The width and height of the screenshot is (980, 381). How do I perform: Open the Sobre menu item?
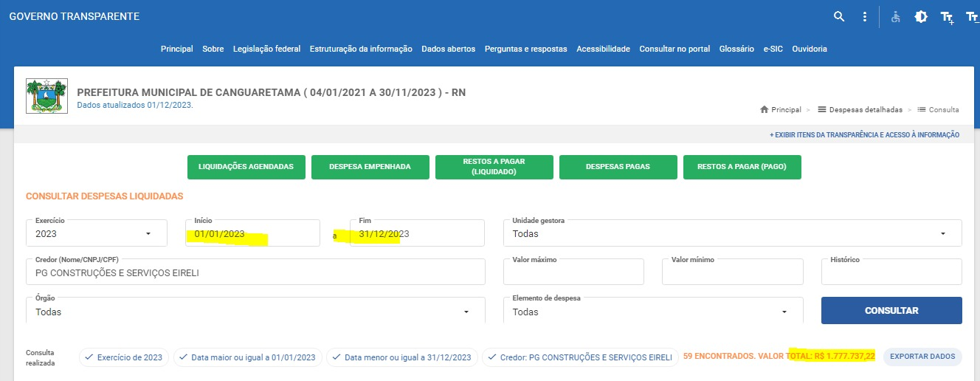(213, 49)
